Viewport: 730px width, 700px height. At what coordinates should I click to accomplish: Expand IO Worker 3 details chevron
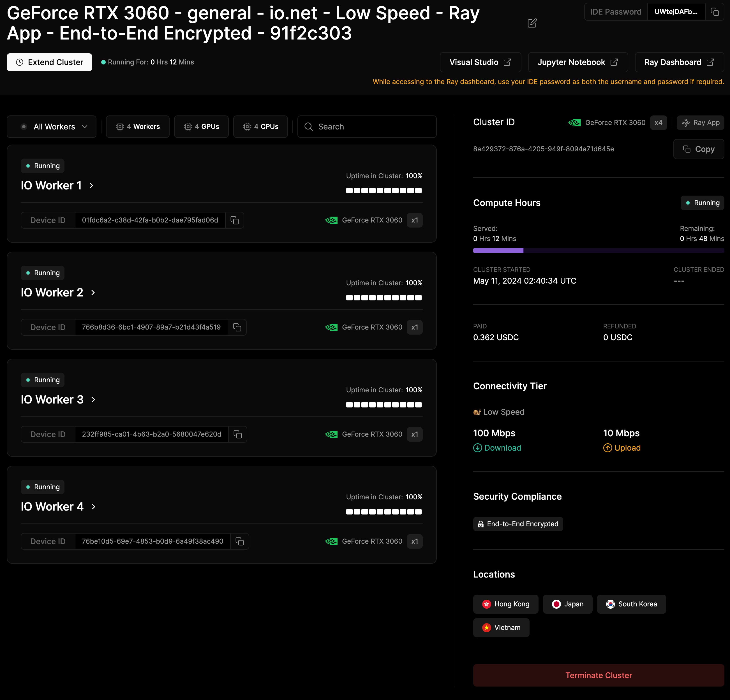(x=93, y=400)
